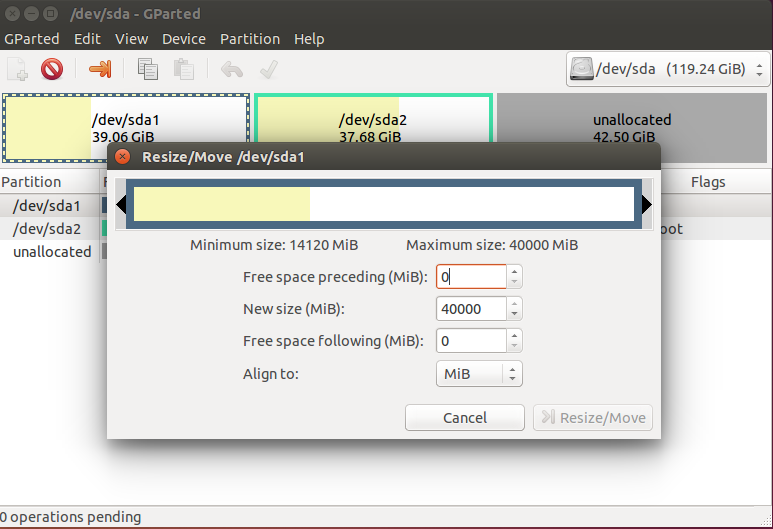The image size is (773, 529).
Task: Click the left black resize handle arrow
Action: (121, 204)
